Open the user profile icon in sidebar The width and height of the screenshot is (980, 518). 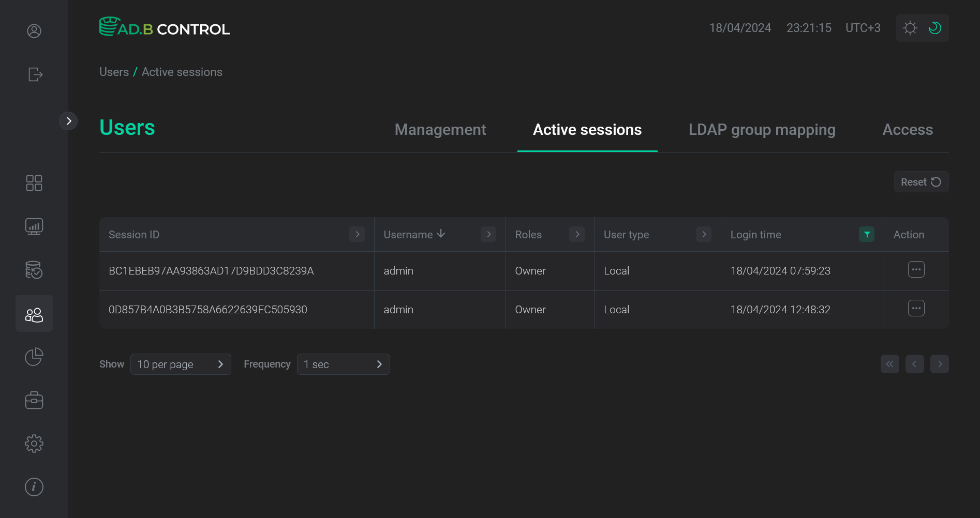34,31
